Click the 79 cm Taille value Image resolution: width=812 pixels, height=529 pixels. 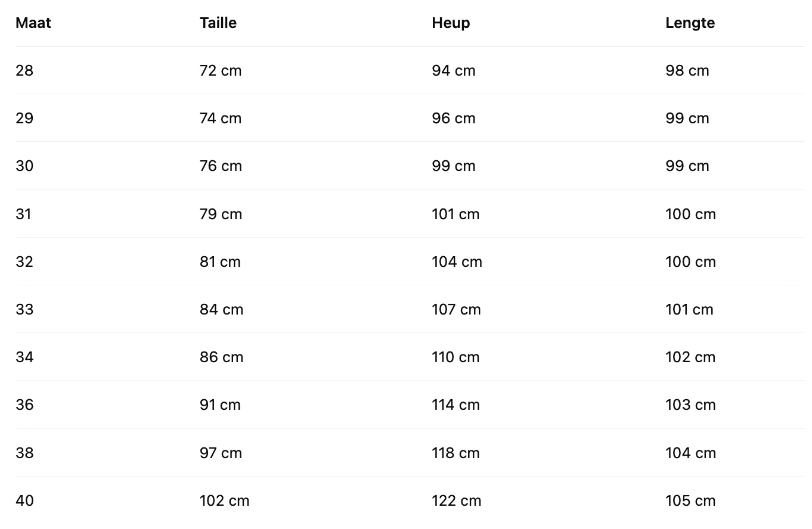[x=221, y=214]
